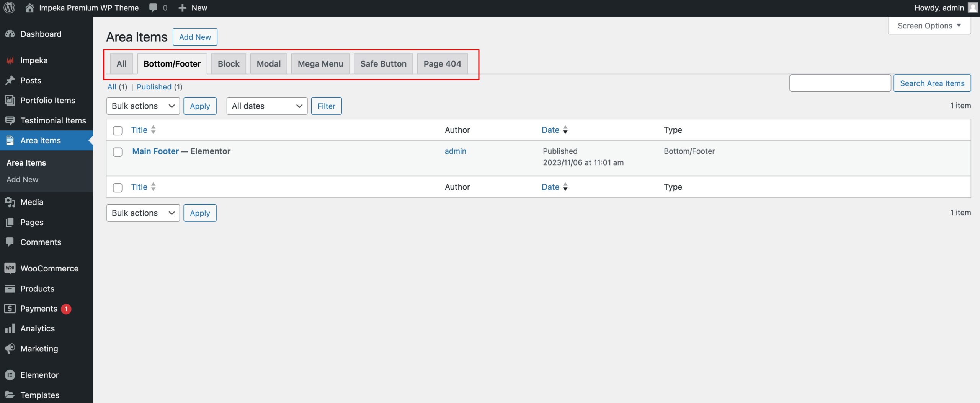Toggle the select-all checkbox in table header
Image resolution: width=980 pixels, height=403 pixels.
(118, 130)
